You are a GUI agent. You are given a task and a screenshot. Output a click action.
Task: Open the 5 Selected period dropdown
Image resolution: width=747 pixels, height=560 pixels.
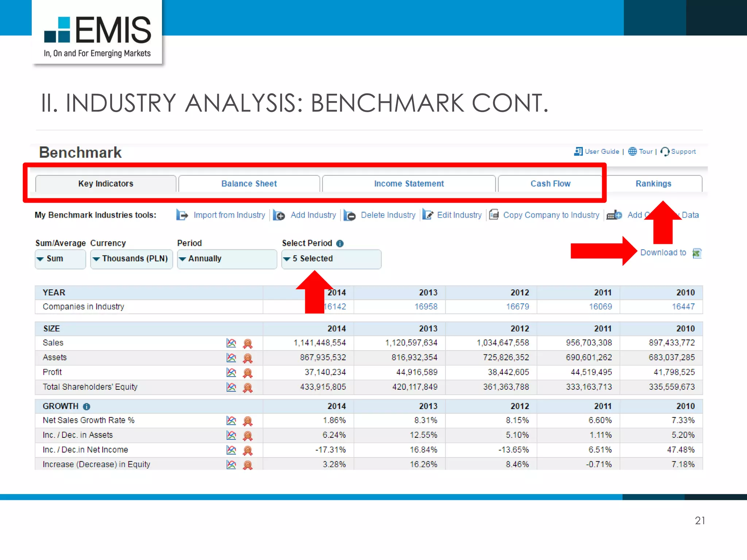click(331, 259)
